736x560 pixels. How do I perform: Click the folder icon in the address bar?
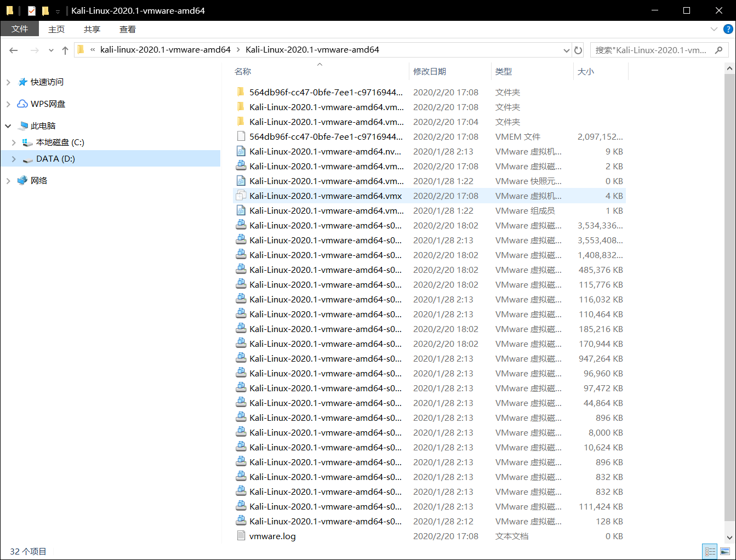[81, 49]
